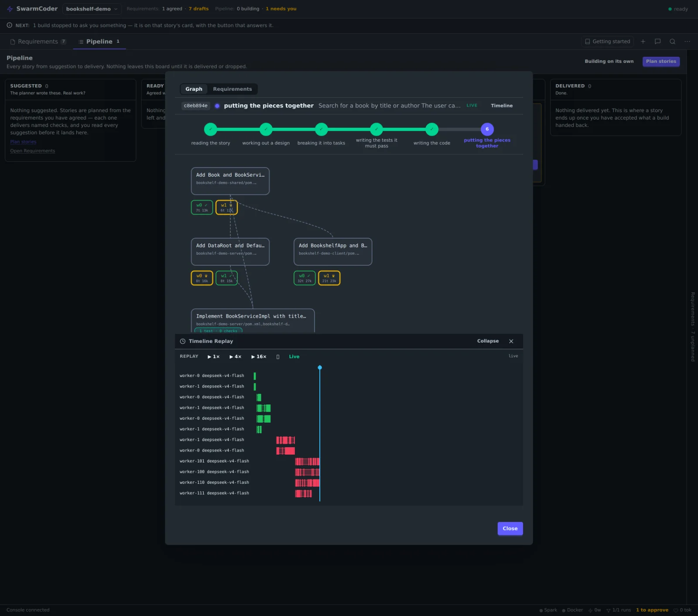The height and width of the screenshot is (616, 698).
Task: Select the w1 worker chip under Add Book
Action: (x=226, y=207)
